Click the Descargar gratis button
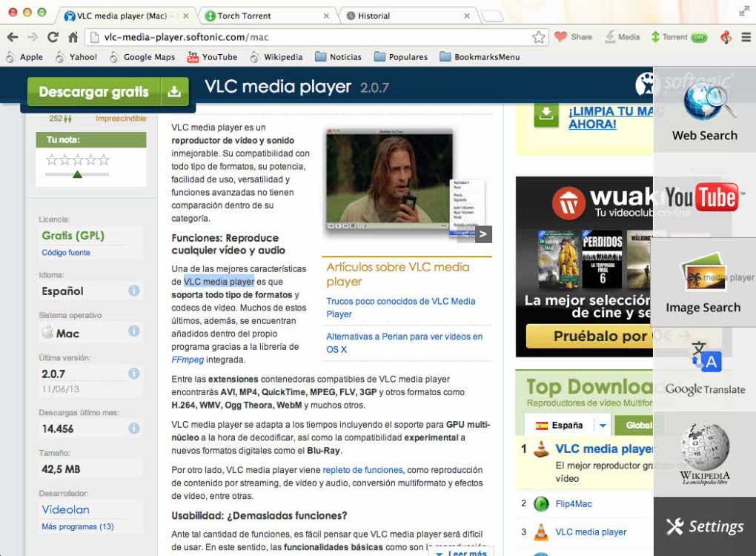Image resolution: width=756 pixels, height=556 pixels. (x=107, y=92)
